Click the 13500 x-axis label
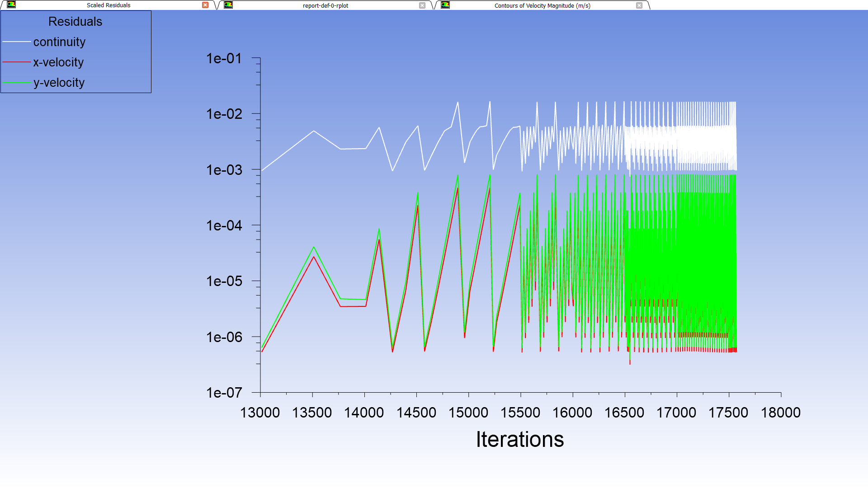Viewport: 868px width, 488px height. (312, 413)
